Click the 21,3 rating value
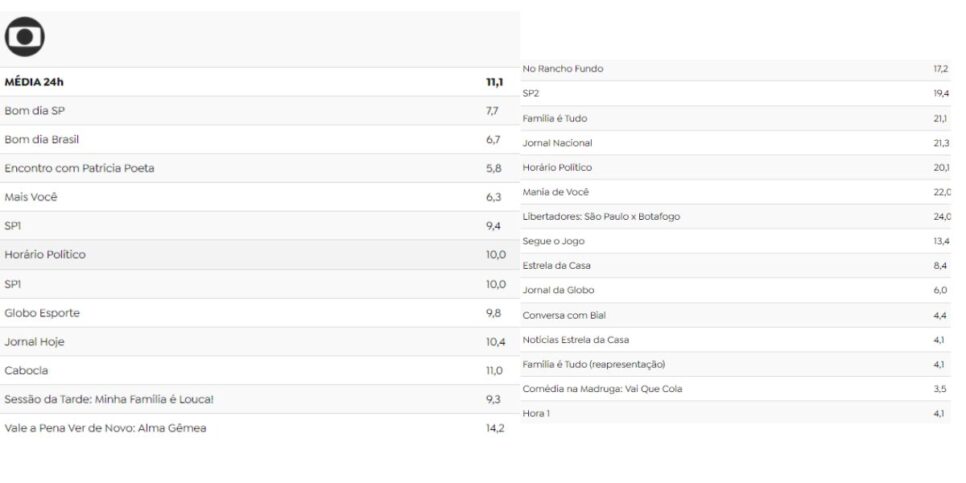Screen dimensions: 966x483 (941, 143)
